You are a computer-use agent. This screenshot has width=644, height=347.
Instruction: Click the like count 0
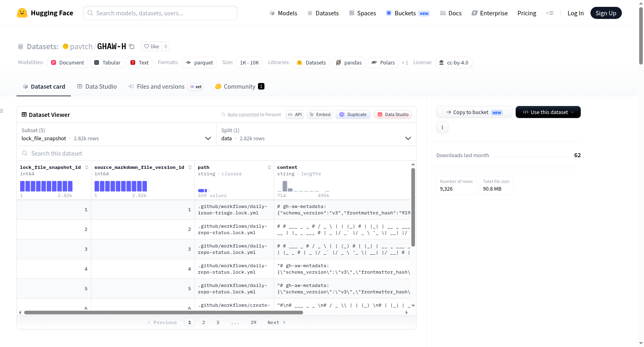(x=165, y=46)
